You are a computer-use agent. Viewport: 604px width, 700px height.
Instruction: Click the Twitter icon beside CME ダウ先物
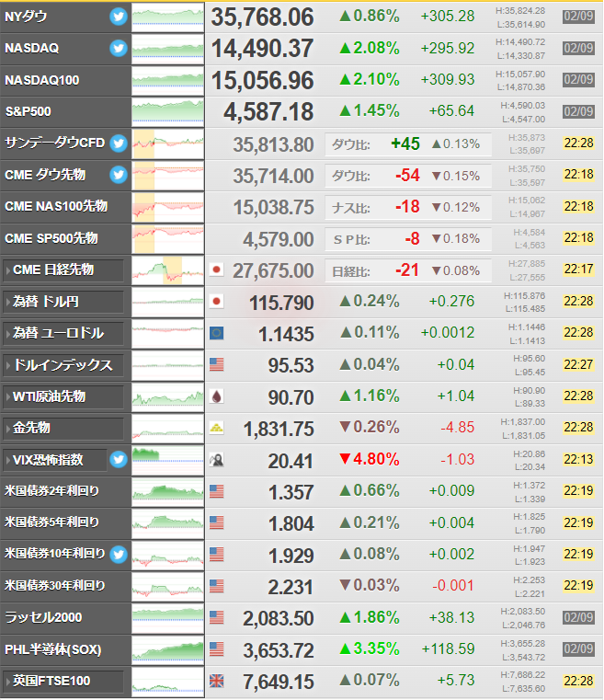click(x=119, y=175)
